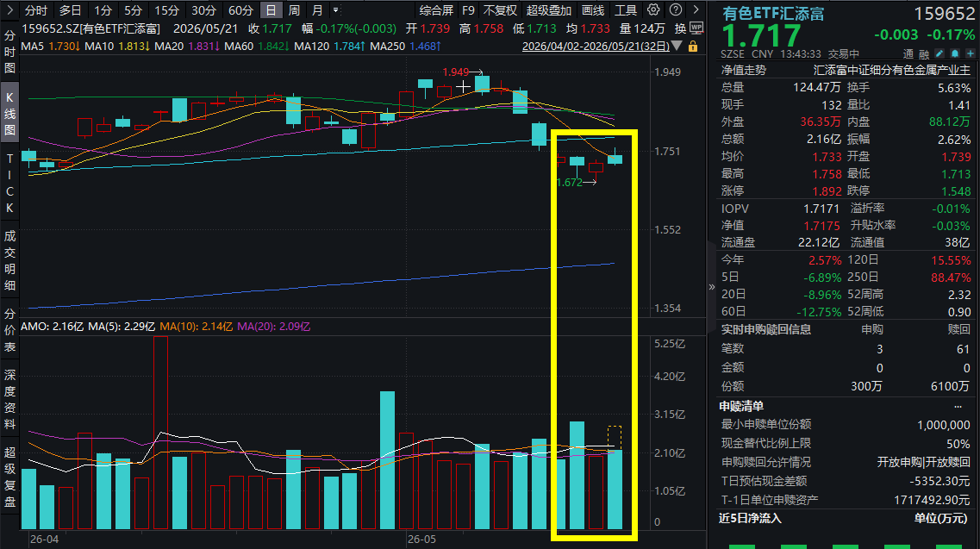Viewport: 980px width, 549px height.
Task: Click the MA120 1.784 indicator label
Action: (330, 47)
